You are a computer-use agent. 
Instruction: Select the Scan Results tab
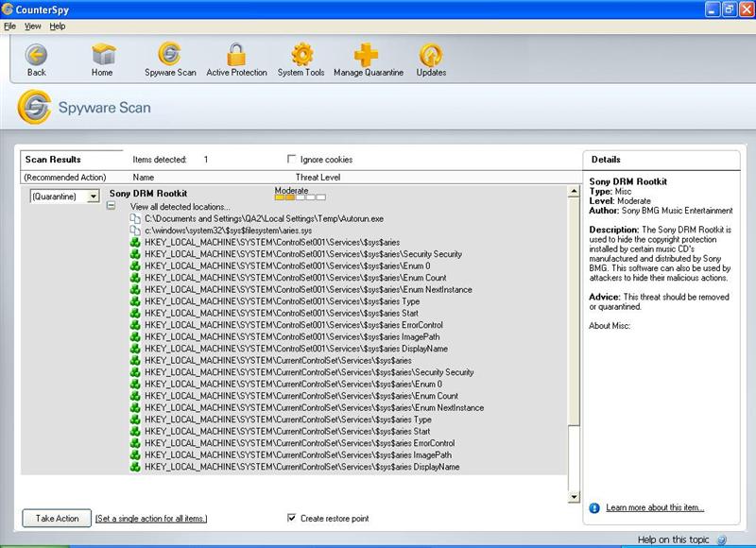tap(53, 159)
